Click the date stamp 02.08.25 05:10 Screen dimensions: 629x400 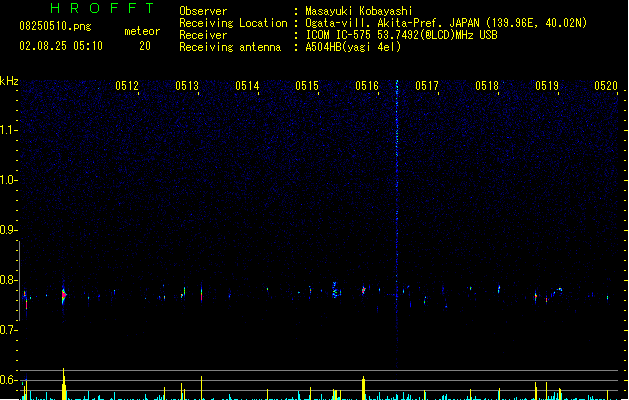(x=61, y=46)
